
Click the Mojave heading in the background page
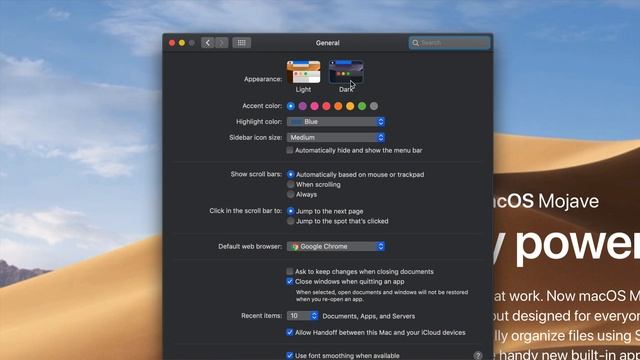point(568,202)
